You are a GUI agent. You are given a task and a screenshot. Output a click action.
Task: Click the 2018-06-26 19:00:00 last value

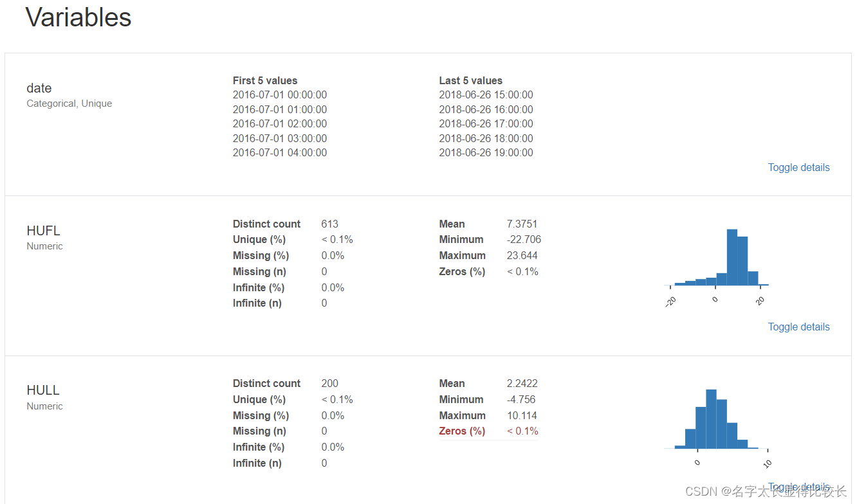pyautogui.click(x=486, y=152)
